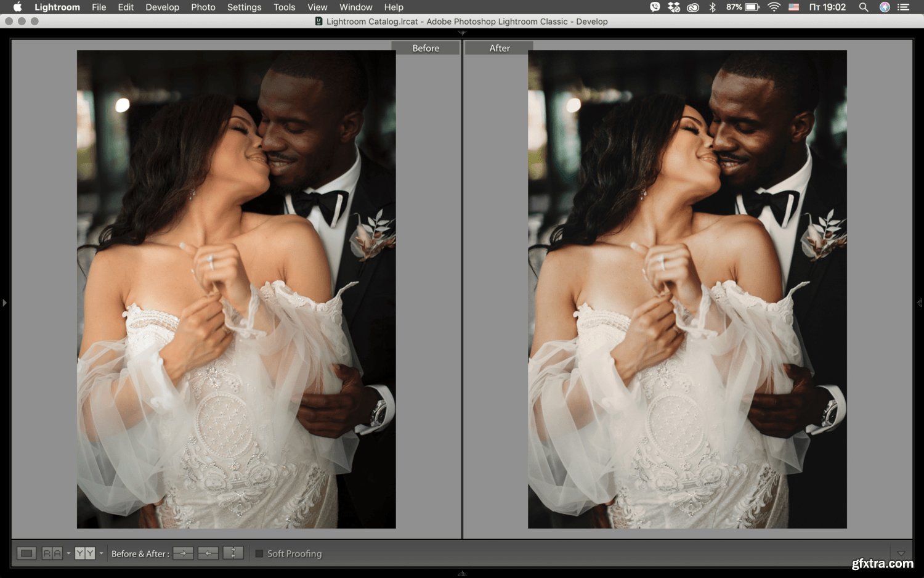
Task: Switch to Loupe view icon in toolbar
Action: pyautogui.click(x=26, y=553)
